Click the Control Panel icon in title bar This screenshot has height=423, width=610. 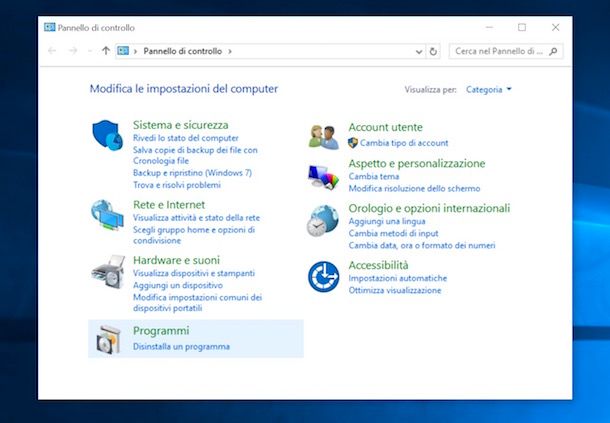point(49,27)
